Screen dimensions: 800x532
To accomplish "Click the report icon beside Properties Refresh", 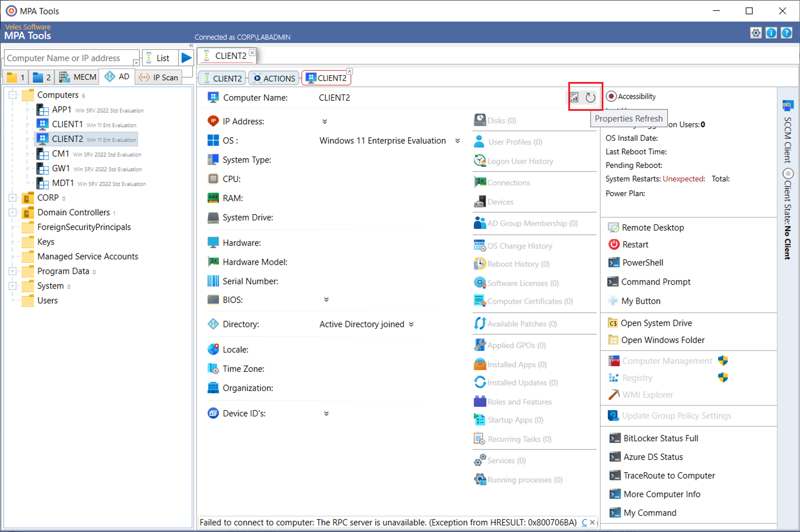I will pos(574,98).
